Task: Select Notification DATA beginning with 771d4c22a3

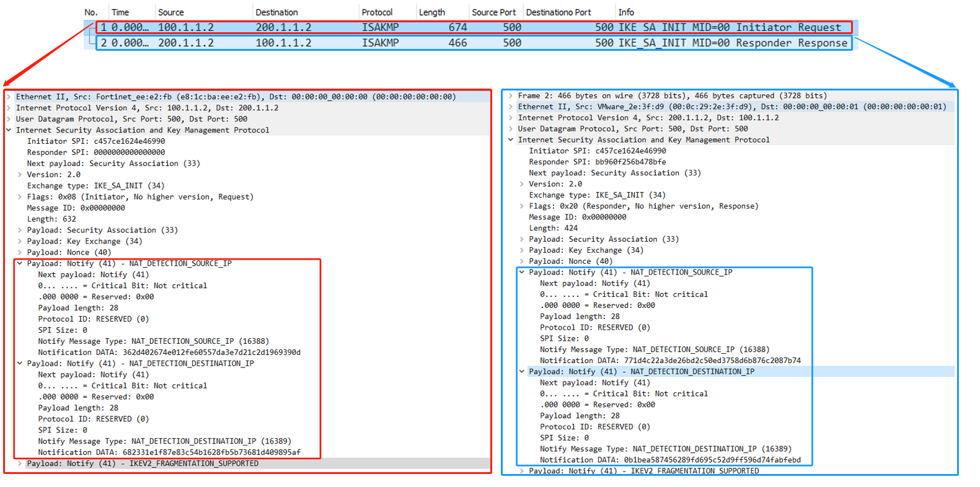Action: [670, 361]
